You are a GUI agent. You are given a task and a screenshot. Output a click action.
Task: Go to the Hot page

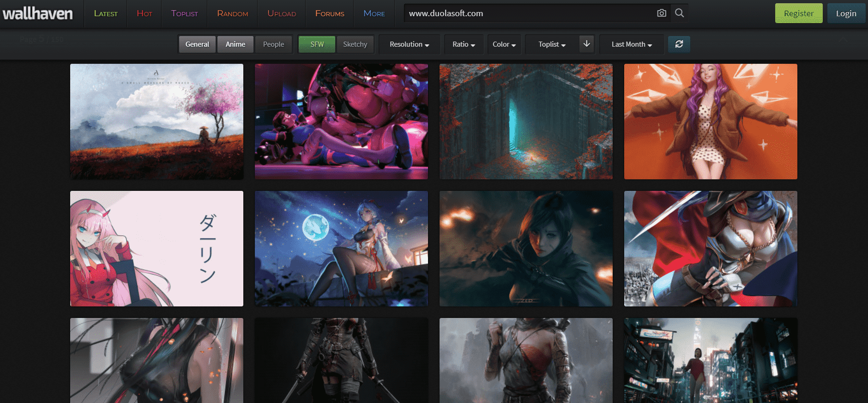(145, 13)
